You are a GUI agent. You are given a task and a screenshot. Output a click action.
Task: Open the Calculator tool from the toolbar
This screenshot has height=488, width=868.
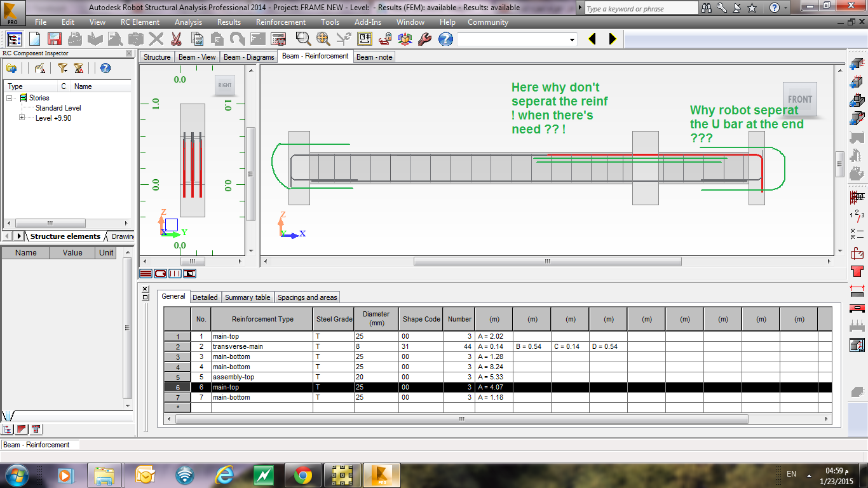278,39
